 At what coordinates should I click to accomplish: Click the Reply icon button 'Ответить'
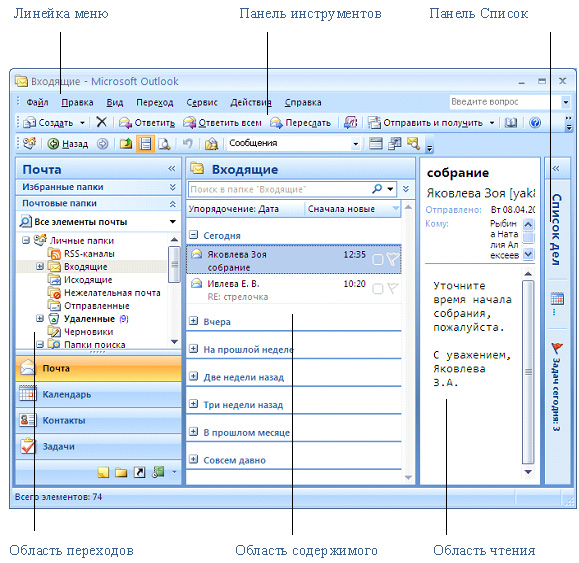coord(147,123)
